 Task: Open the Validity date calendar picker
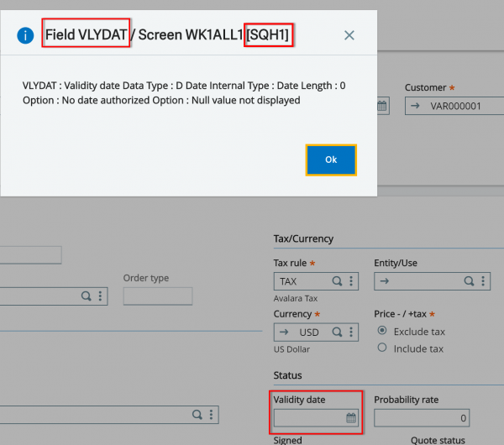351,417
